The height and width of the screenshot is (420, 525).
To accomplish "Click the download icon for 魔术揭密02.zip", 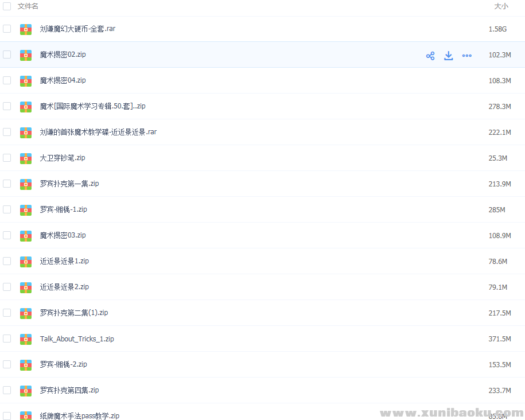I will click(x=449, y=56).
